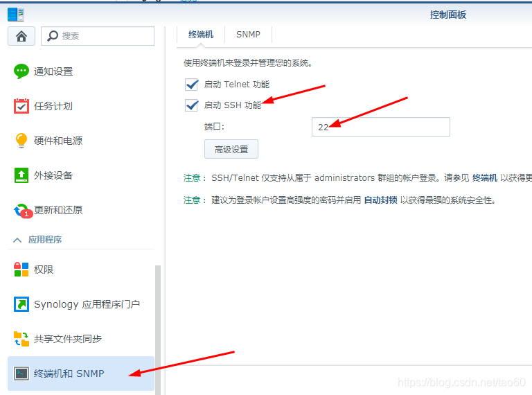Click the green chat bubble icon for 通知设置

coord(21,71)
